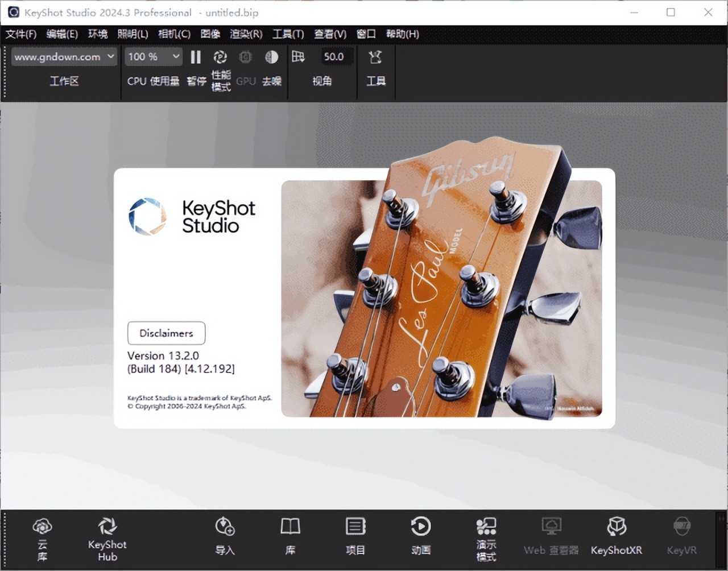Open the 帮助(H) help menu
The height and width of the screenshot is (571, 728).
[402, 34]
